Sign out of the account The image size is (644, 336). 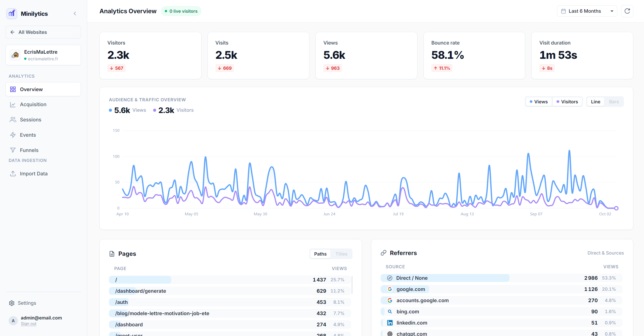coord(28,324)
